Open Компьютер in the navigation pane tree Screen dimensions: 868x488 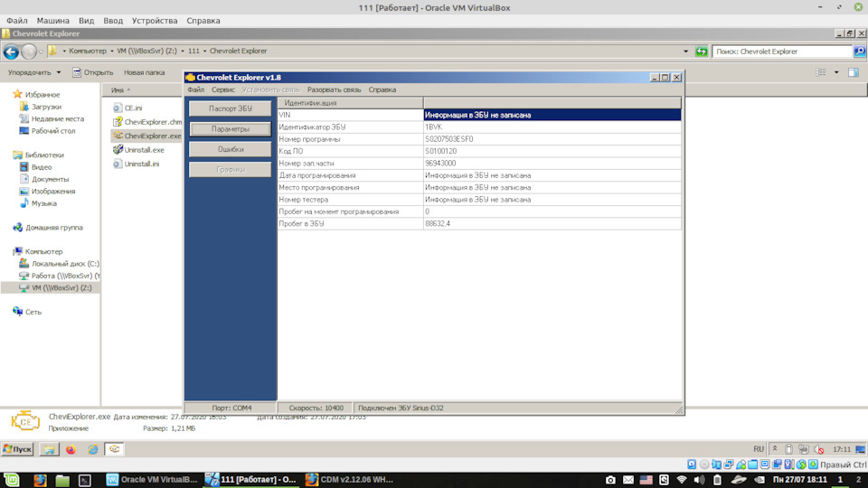tap(38, 252)
